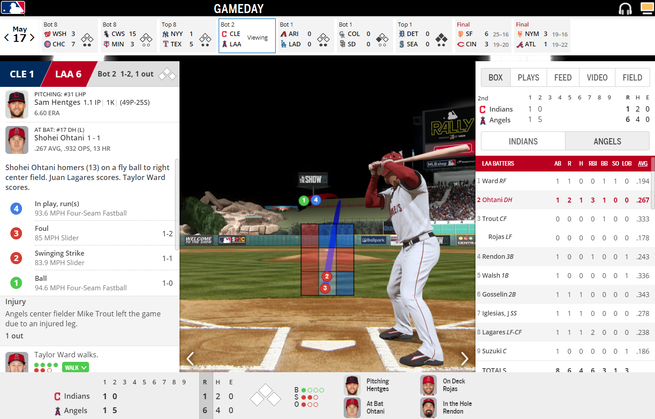Toggle box score to ANGELS
This screenshot has height=419, width=655.
[x=607, y=141]
